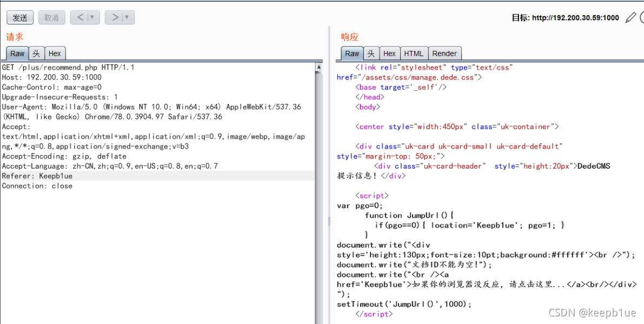Image resolution: width=644 pixels, height=324 pixels.
Task: Click the 请求 request heading
Action: coord(15,37)
